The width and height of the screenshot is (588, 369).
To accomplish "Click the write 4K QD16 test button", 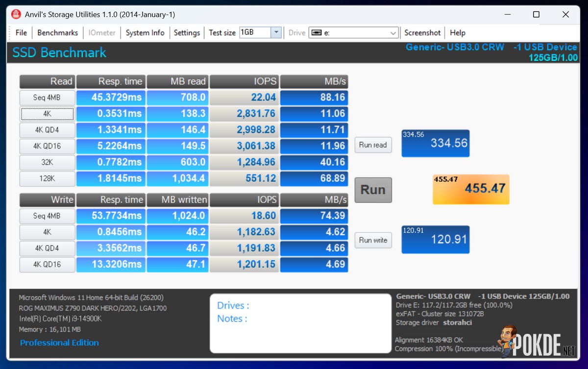I will [x=47, y=265].
